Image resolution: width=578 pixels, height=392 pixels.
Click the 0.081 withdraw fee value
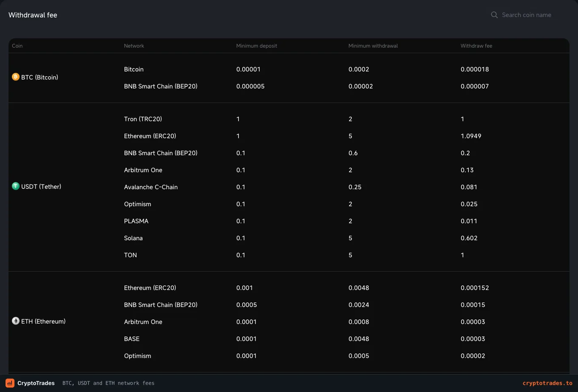[x=469, y=187]
